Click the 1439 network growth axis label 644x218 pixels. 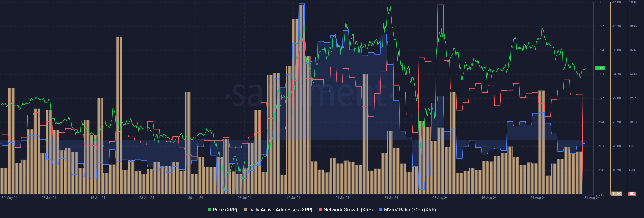[633, 74]
